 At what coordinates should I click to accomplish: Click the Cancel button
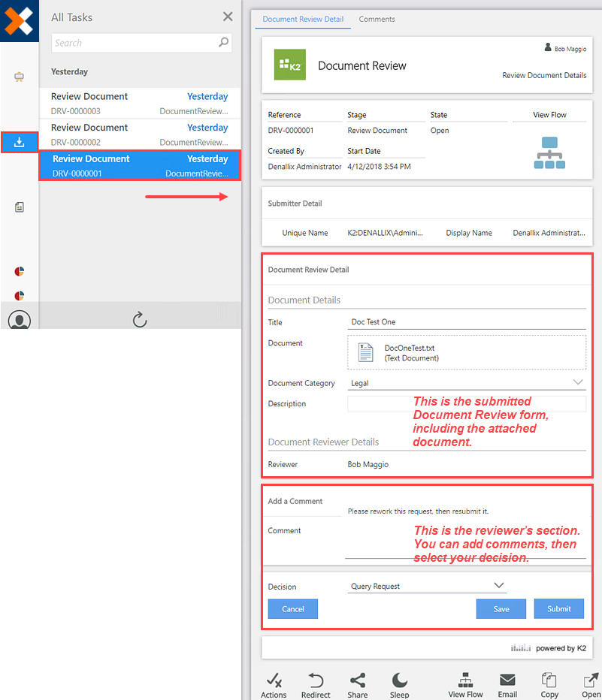coord(293,609)
